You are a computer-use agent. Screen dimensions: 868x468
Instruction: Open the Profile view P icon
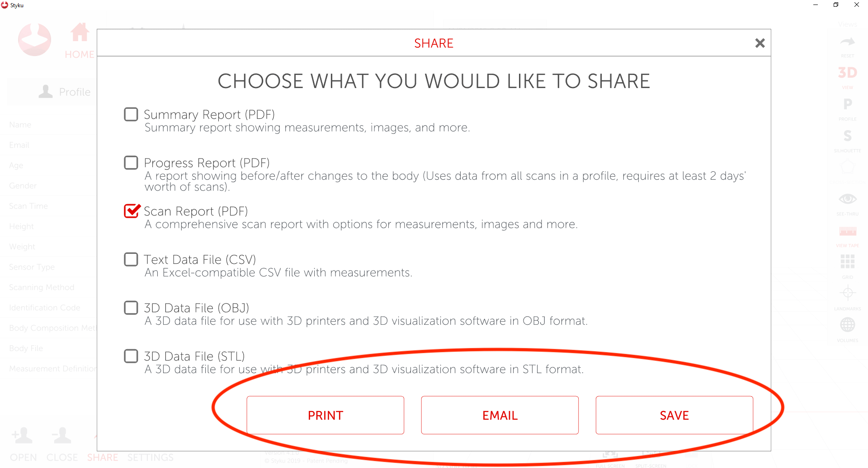point(847,104)
